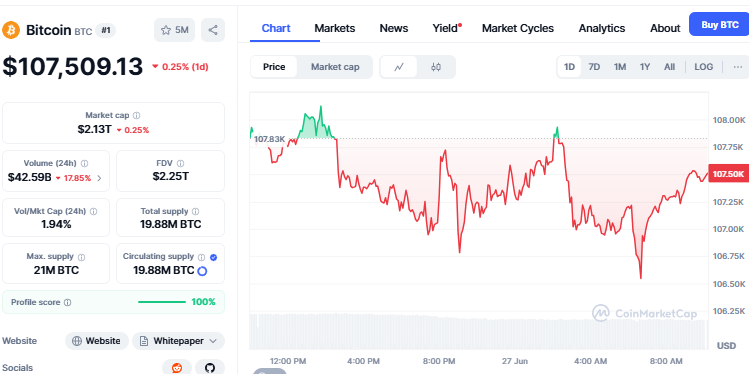Screen dimensions: 749x374
Task: Click the GitHub socials icon
Action: tap(210, 367)
